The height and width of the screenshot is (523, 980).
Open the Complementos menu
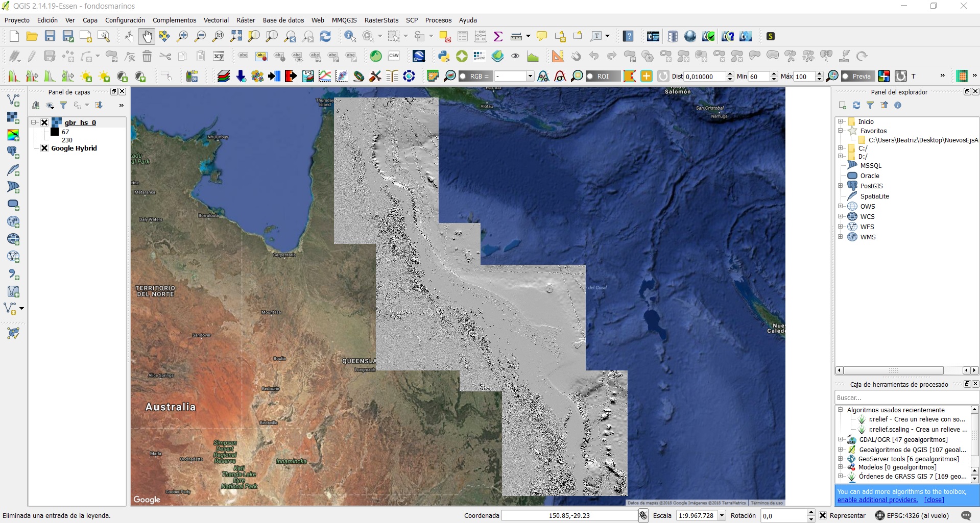tap(174, 20)
